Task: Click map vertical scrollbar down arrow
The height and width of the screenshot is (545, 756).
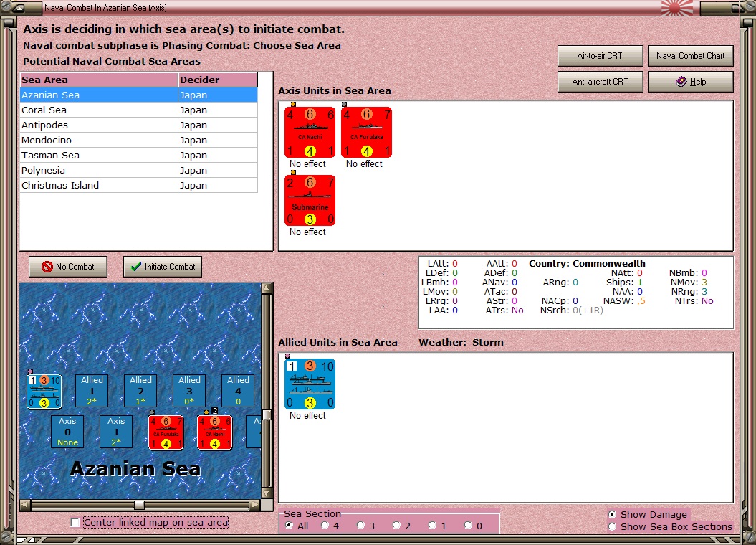Action: [267, 493]
